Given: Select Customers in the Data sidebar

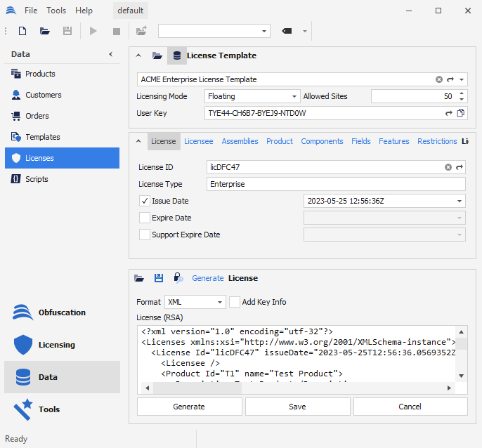Looking at the screenshot, I should click(x=44, y=95).
